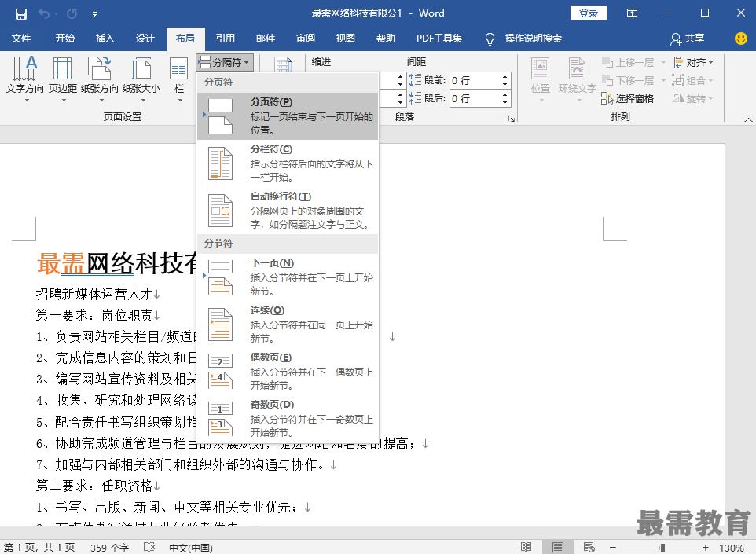Switch to the 审阅 tab

click(305, 38)
